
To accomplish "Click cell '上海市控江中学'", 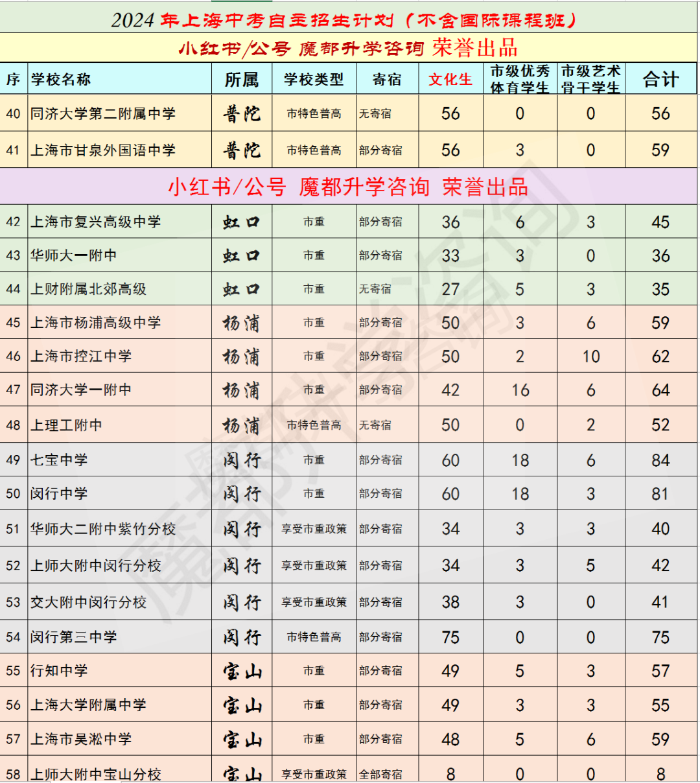I will coord(120,356).
